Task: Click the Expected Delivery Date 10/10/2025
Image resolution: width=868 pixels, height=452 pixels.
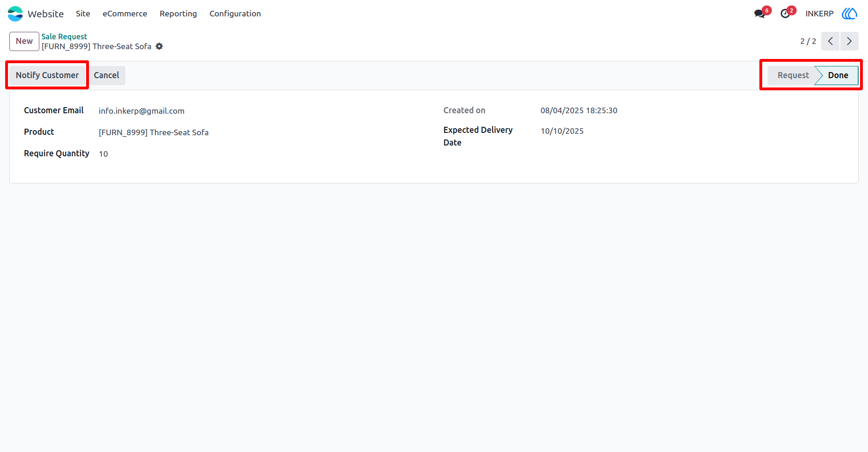Action: click(x=562, y=131)
